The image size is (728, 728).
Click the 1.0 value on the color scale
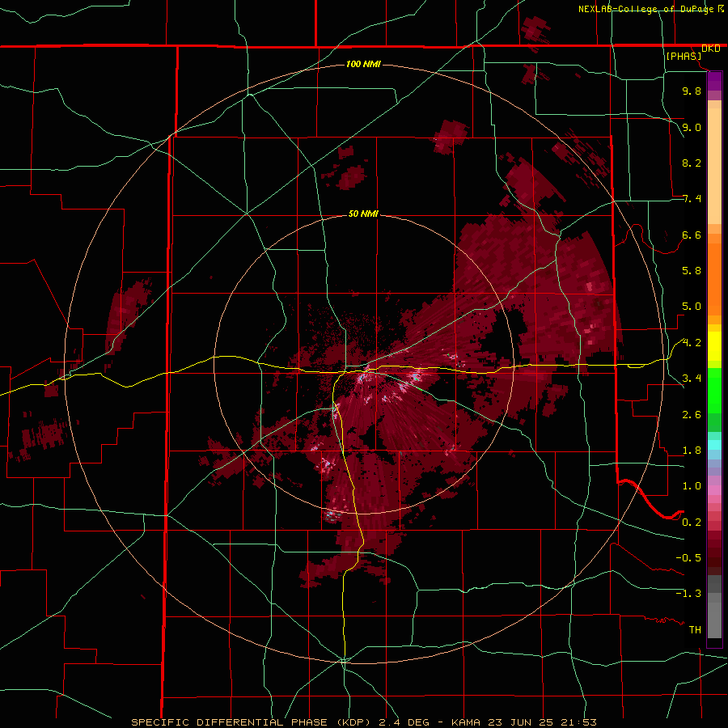(692, 486)
